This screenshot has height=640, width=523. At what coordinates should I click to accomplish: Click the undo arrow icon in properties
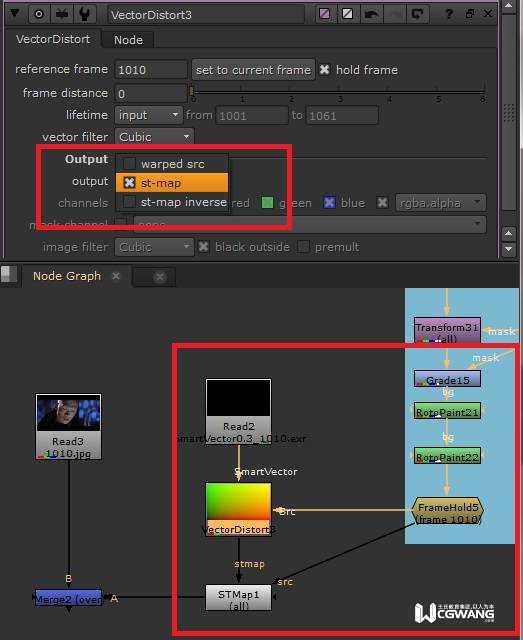point(371,14)
